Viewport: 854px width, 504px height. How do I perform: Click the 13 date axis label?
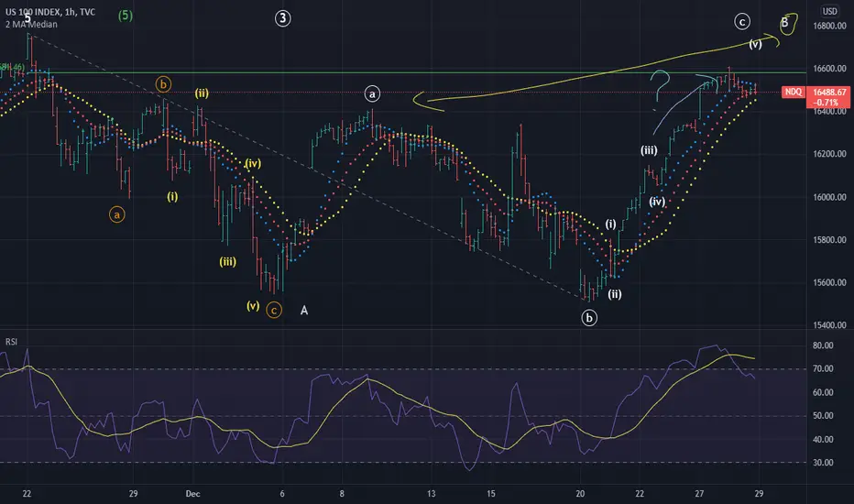coord(432,494)
